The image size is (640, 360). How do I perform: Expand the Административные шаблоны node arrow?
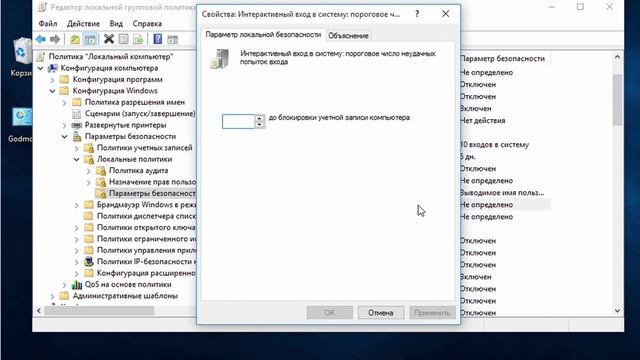pos(52,296)
